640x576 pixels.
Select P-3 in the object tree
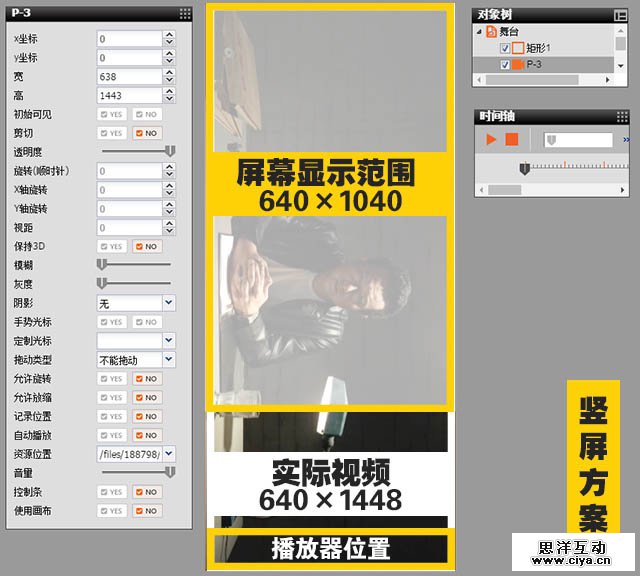pyautogui.click(x=534, y=64)
